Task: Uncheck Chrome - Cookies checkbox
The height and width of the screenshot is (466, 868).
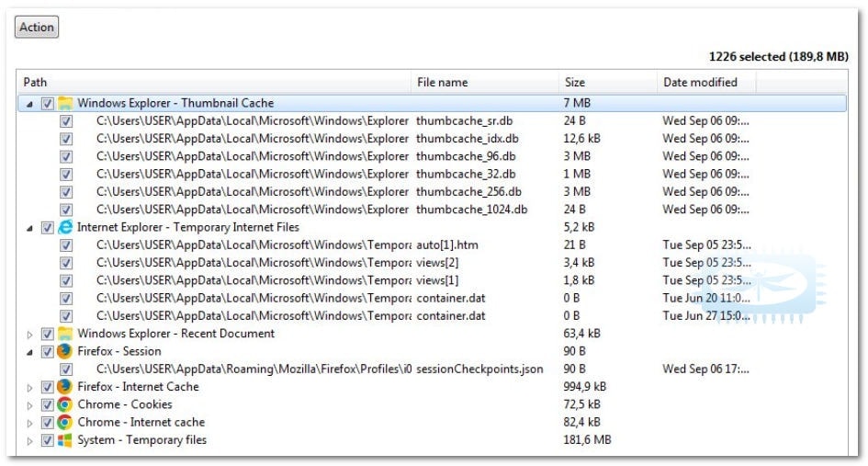Action: [48, 404]
